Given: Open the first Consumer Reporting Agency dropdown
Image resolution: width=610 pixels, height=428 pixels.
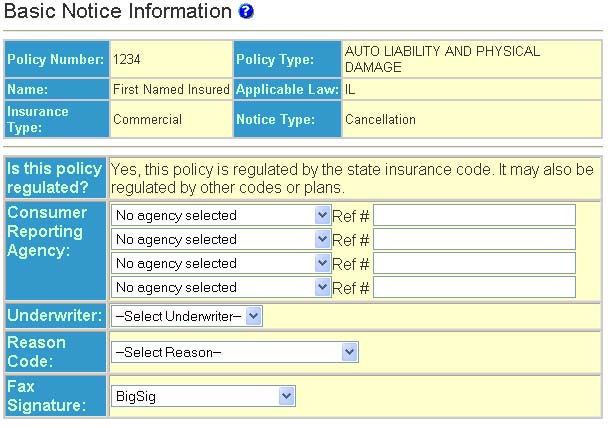Looking at the screenshot, I should 221,215.
